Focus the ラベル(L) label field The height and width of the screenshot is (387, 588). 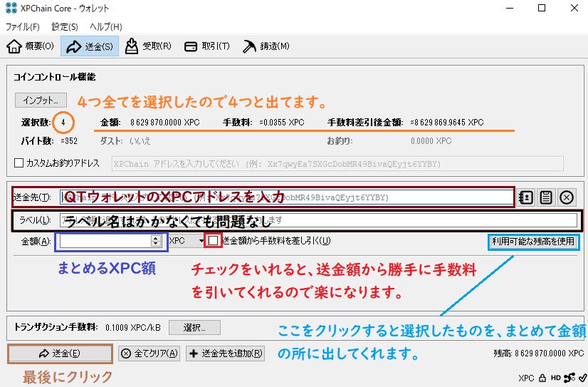click(318, 220)
